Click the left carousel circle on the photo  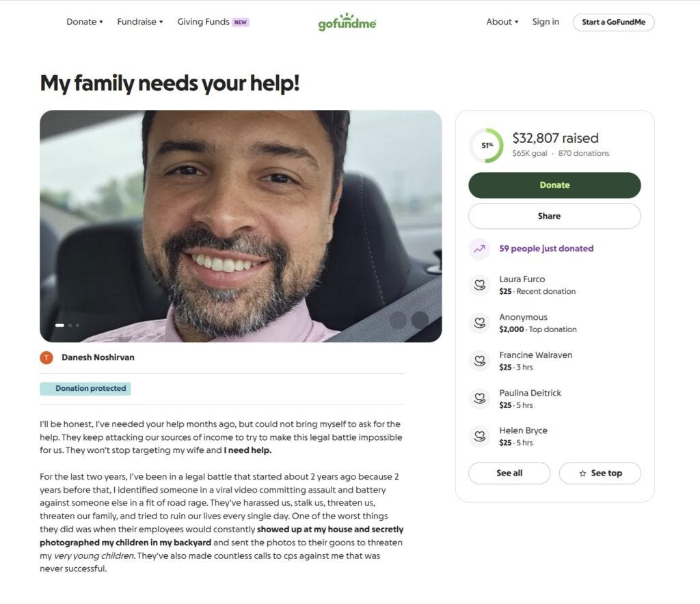pyautogui.click(x=399, y=320)
